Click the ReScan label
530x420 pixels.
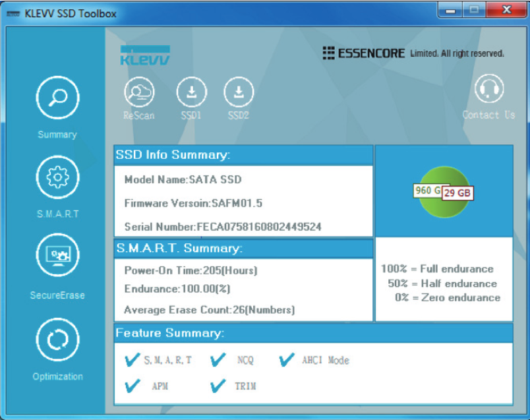139,115
